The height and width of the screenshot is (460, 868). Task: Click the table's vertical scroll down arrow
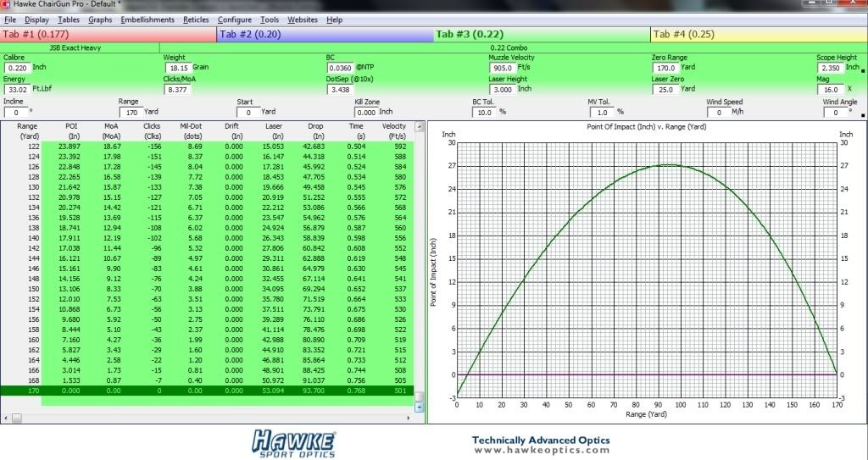tap(419, 407)
